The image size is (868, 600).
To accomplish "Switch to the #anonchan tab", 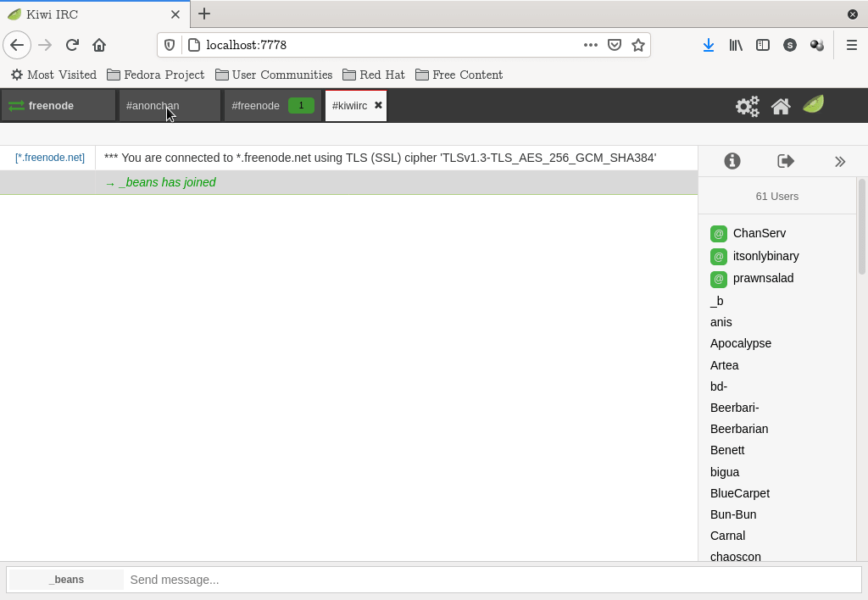I will 153,105.
